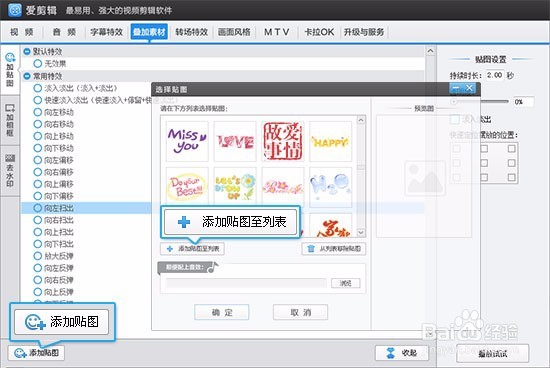This screenshot has width=550, height=368.
Task: Click 添加贴图 button at bottom left
Action: click(36, 353)
